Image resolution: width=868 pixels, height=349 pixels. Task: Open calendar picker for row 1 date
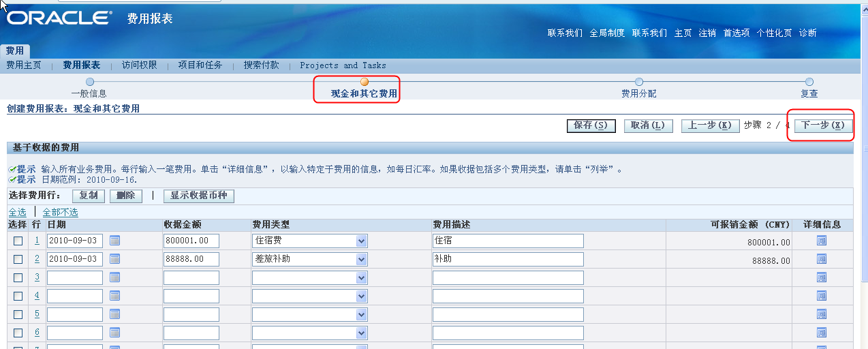coord(114,241)
